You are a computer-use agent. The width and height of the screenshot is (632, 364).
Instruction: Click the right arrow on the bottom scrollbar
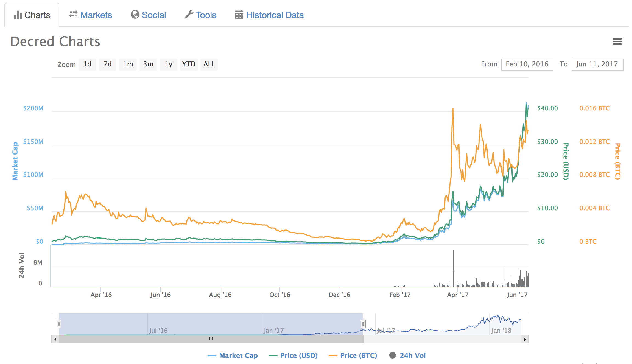[x=525, y=339]
